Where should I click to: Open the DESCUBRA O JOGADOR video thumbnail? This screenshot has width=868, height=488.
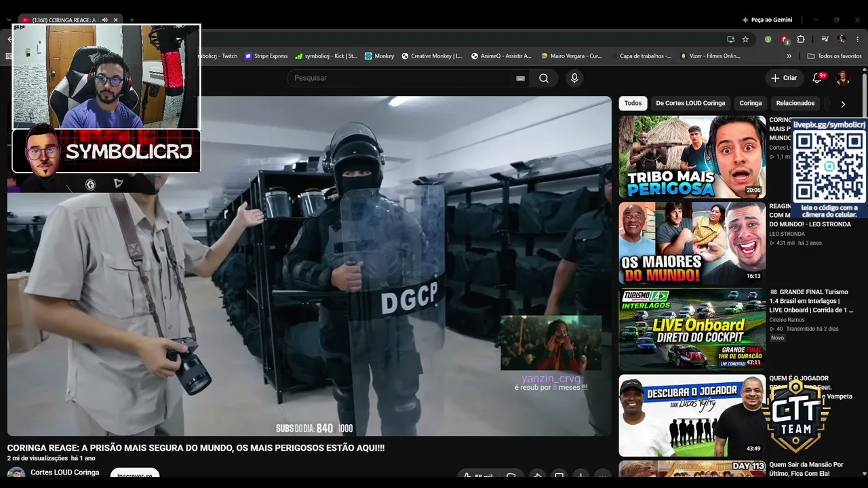tap(692, 415)
